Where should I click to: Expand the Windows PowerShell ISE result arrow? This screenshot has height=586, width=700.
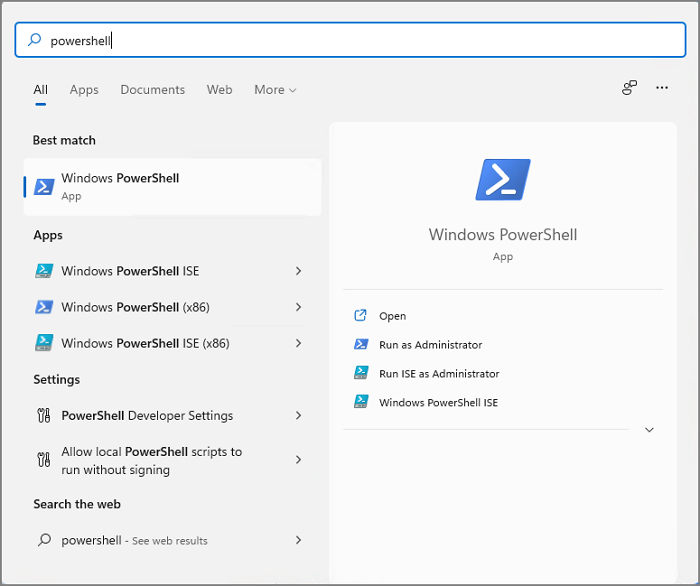298,271
